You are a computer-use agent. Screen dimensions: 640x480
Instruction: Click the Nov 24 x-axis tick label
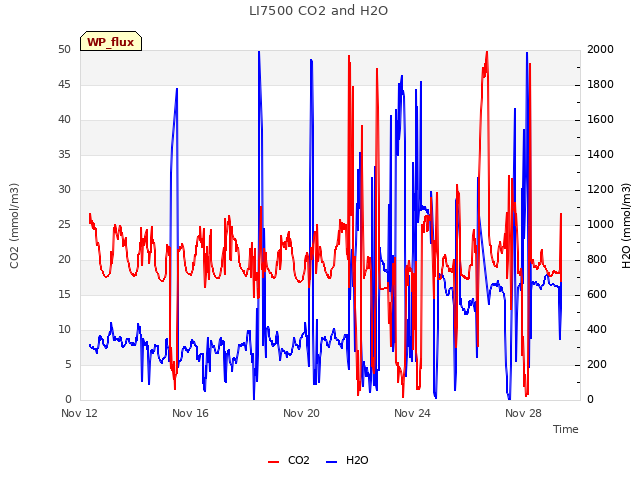click(412, 413)
